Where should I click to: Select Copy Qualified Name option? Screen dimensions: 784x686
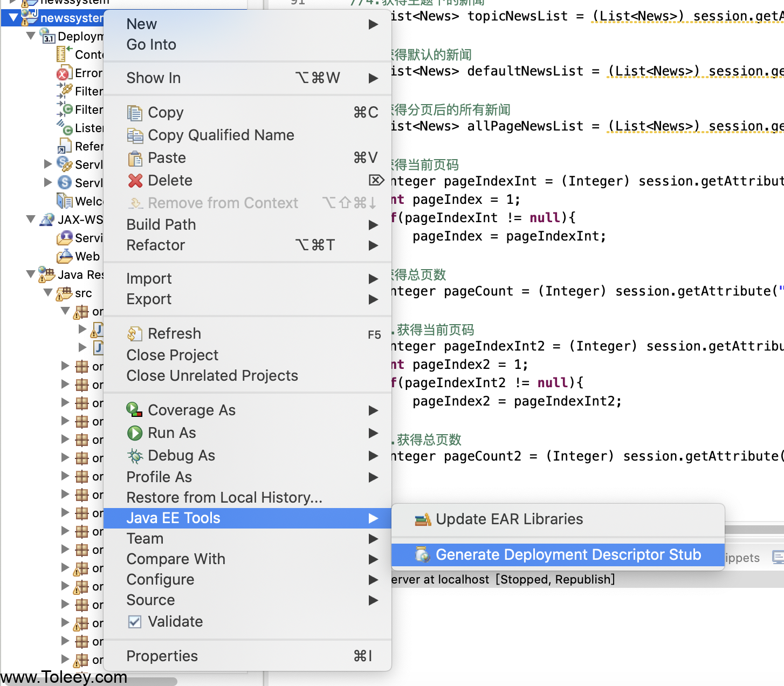[221, 135]
